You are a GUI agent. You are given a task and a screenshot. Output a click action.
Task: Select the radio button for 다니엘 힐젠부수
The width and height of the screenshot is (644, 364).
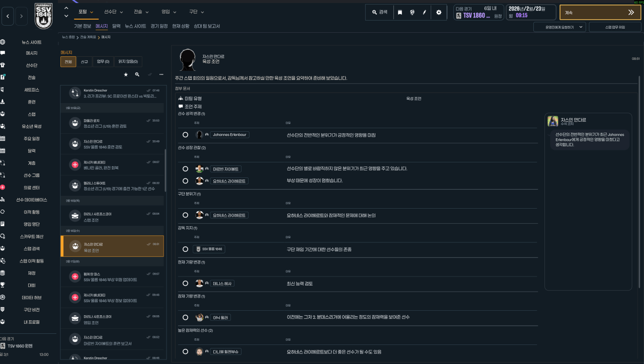(x=186, y=352)
